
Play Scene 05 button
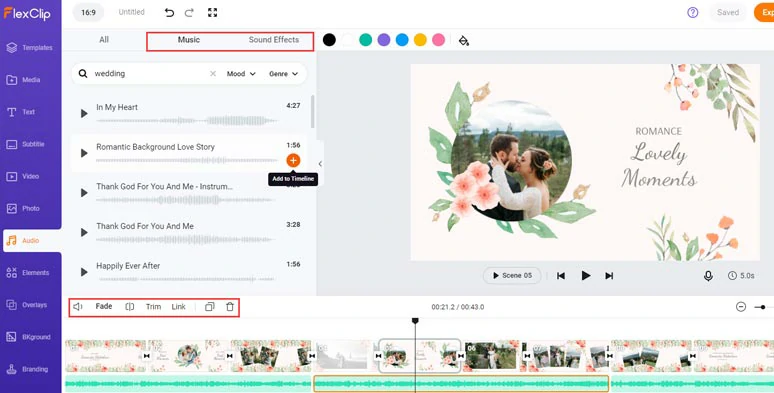pos(512,275)
